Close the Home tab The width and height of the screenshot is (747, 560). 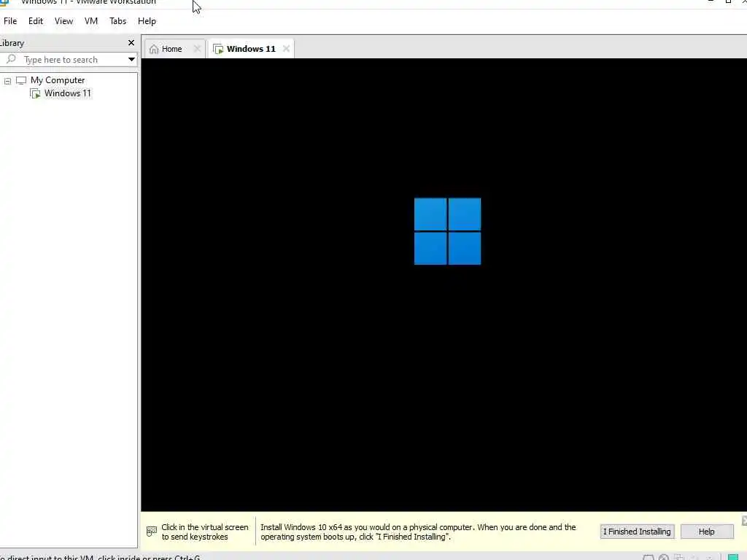point(197,49)
